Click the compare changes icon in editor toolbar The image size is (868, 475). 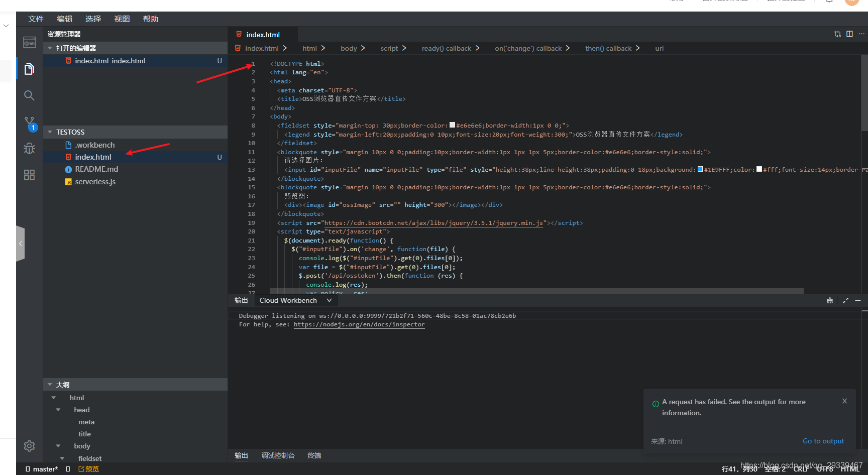pyautogui.click(x=837, y=34)
